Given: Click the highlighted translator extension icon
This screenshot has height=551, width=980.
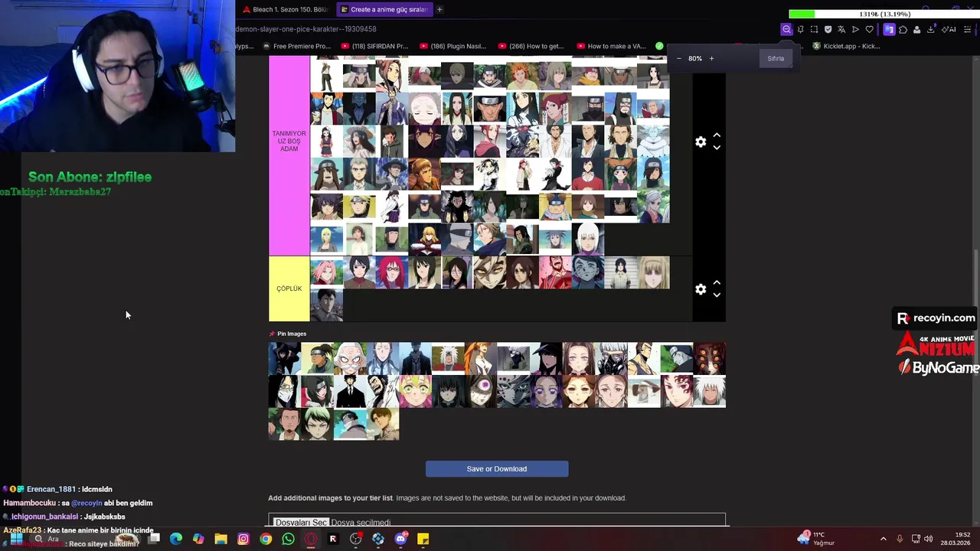Looking at the screenshot, I should pos(889,29).
